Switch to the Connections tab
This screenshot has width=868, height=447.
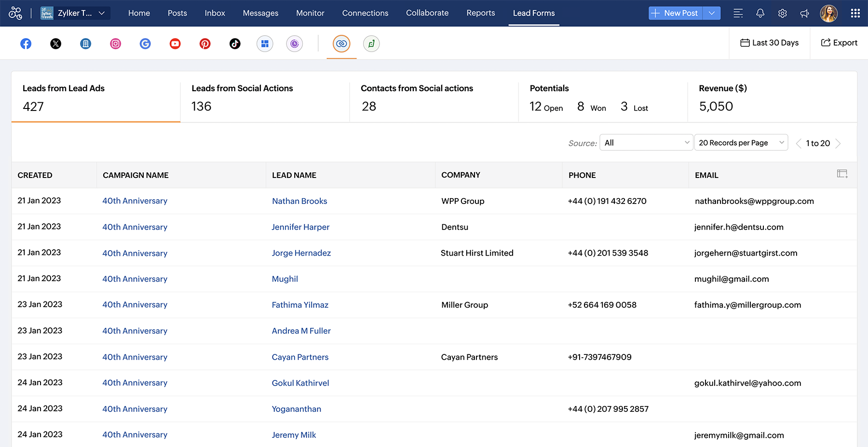(x=365, y=13)
